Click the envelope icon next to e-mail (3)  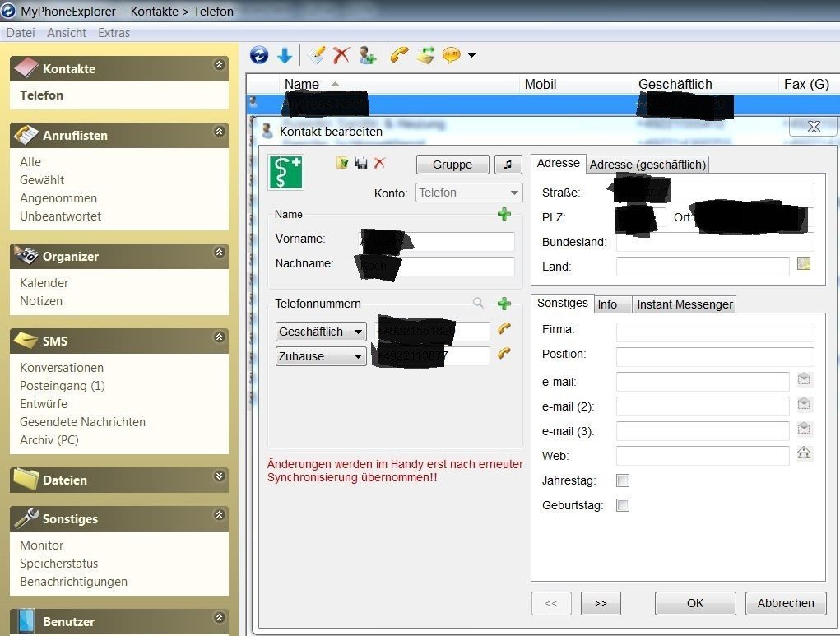(804, 428)
